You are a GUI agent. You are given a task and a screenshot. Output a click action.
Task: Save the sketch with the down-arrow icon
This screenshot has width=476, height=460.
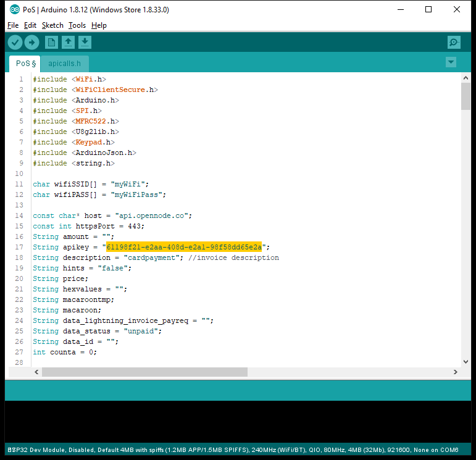point(85,43)
